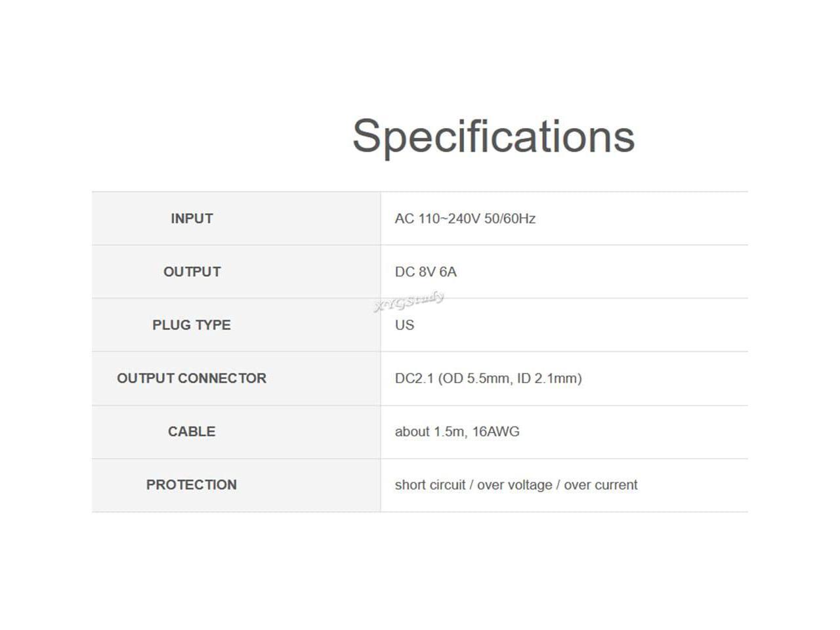This screenshot has height=630, width=840.
Task: Click the DC2.1 connector text
Action: [414, 378]
